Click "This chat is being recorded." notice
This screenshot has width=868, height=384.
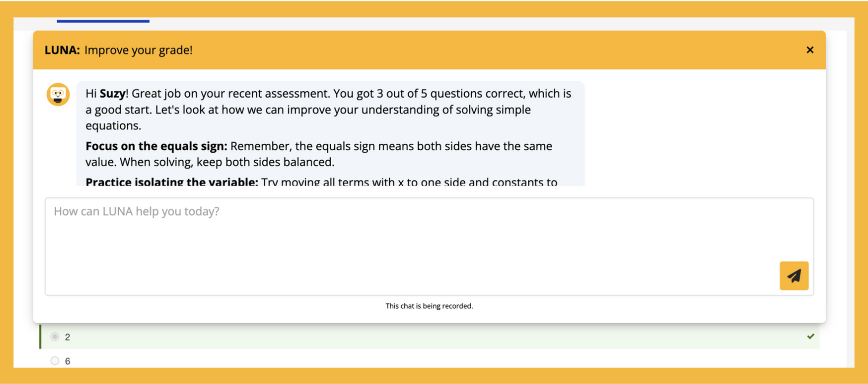pos(429,306)
